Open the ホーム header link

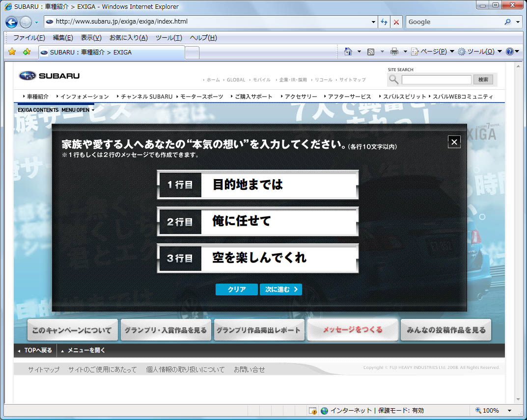213,80
